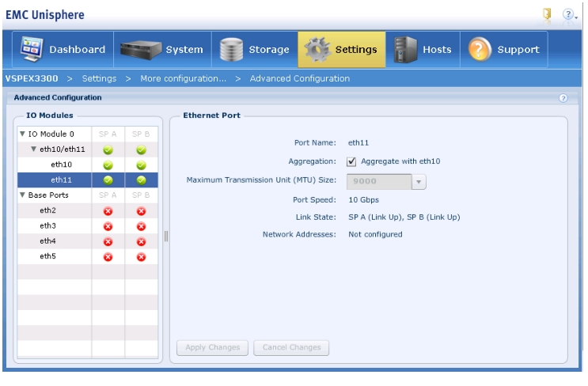588x386 pixels.
Task: Click the Settings gear icon
Action: [x=317, y=50]
